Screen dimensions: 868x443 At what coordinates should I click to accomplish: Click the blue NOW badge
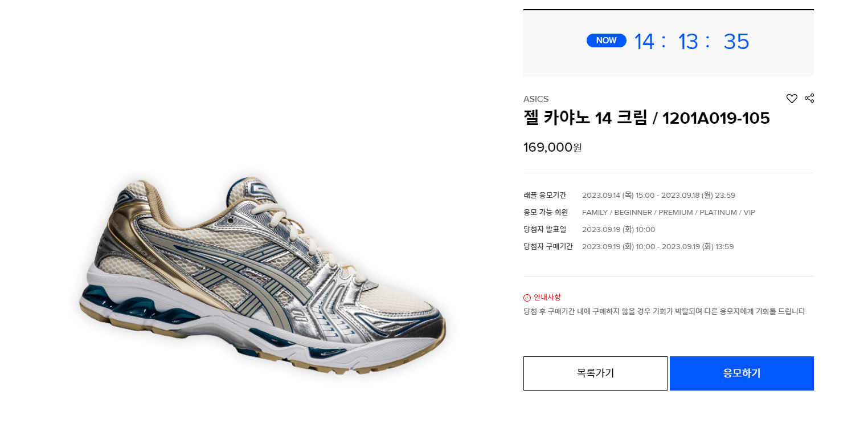pyautogui.click(x=607, y=40)
